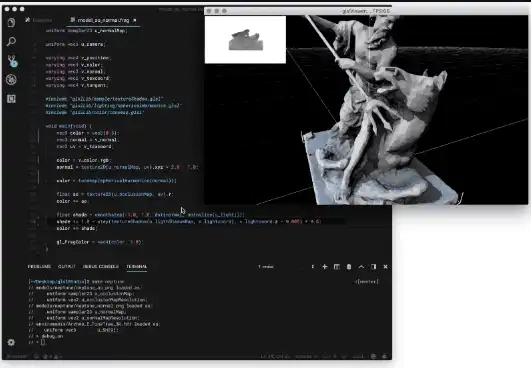This screenshot has width=531, height=368.
Task: Close the terminal panel with the X icon
Action: 385,267
